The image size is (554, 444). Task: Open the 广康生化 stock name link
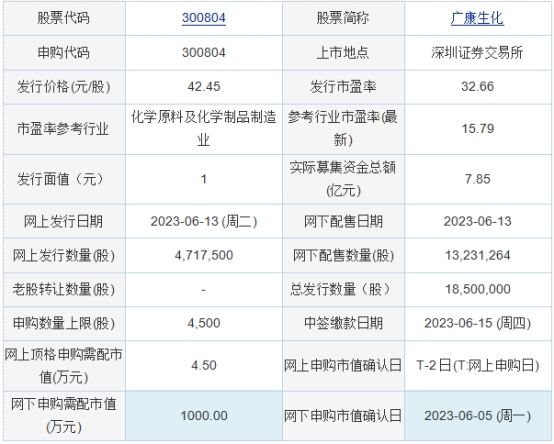pos(477,18)
